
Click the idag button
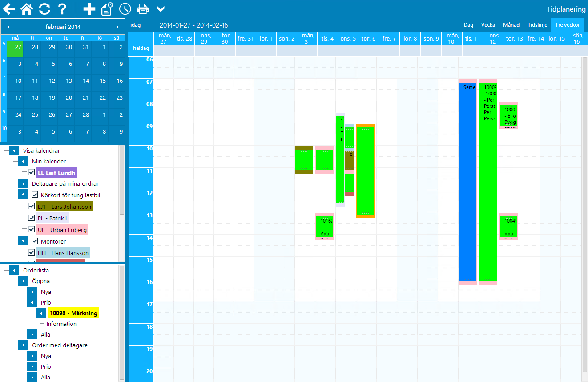(135, 25)
